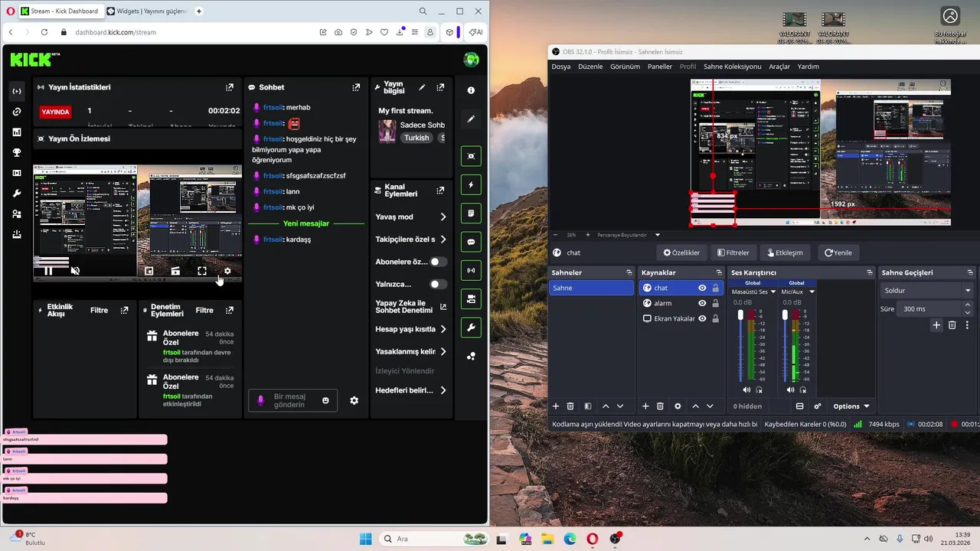Move the selected source up in OBS
Image resolution: width=980 pixels, height=551 pixels.
click(x=695, y=406)
